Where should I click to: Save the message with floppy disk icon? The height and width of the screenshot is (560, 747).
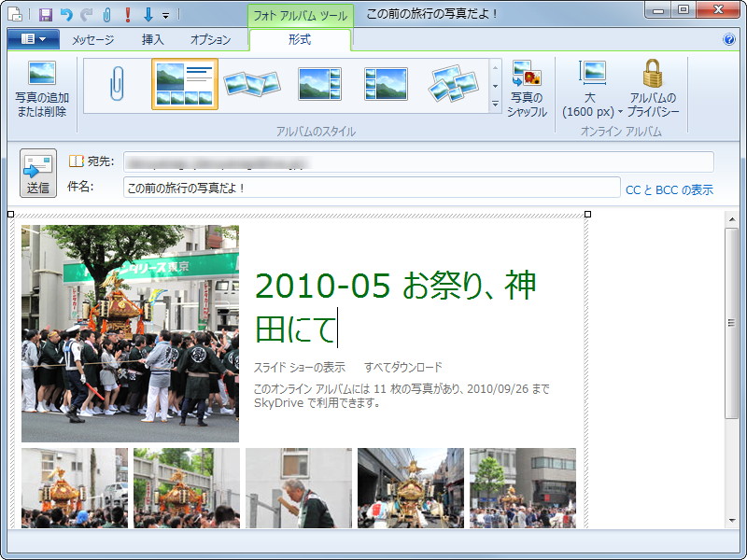(x=45, y=14)
